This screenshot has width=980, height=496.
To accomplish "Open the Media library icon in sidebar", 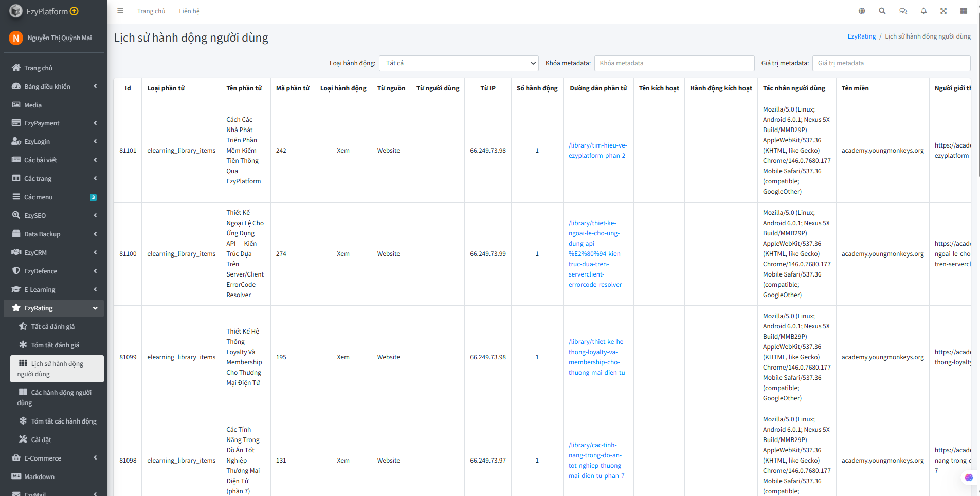I will click(17, 105).
